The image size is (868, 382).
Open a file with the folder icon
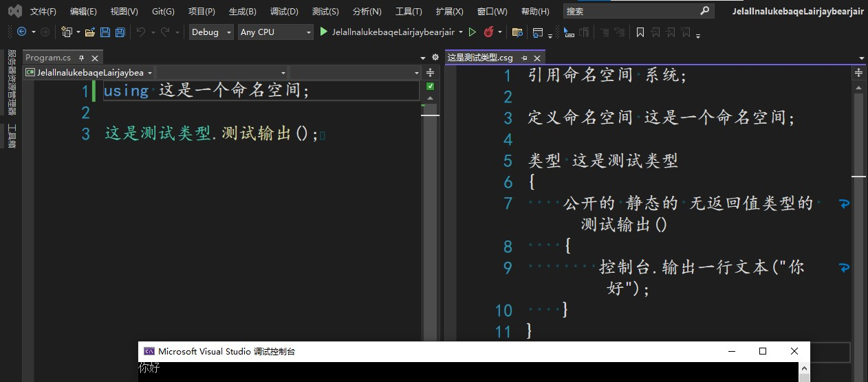[90, 32]
